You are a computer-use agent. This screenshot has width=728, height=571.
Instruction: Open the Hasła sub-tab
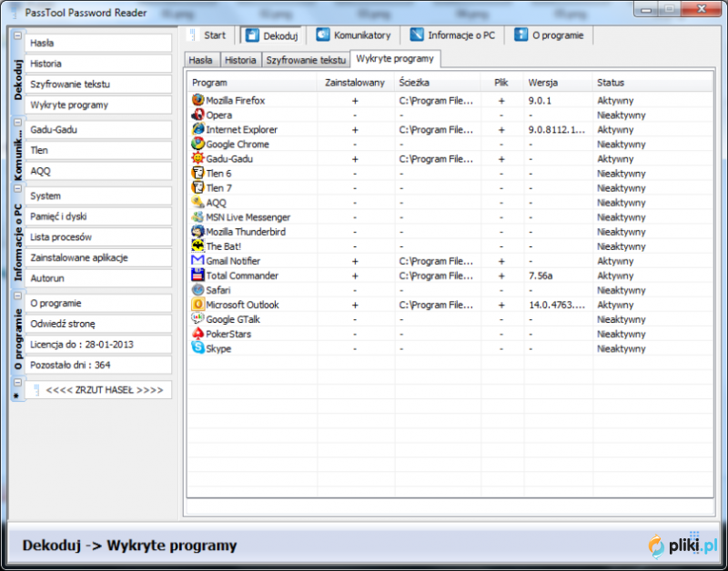[x=201, y=60]
